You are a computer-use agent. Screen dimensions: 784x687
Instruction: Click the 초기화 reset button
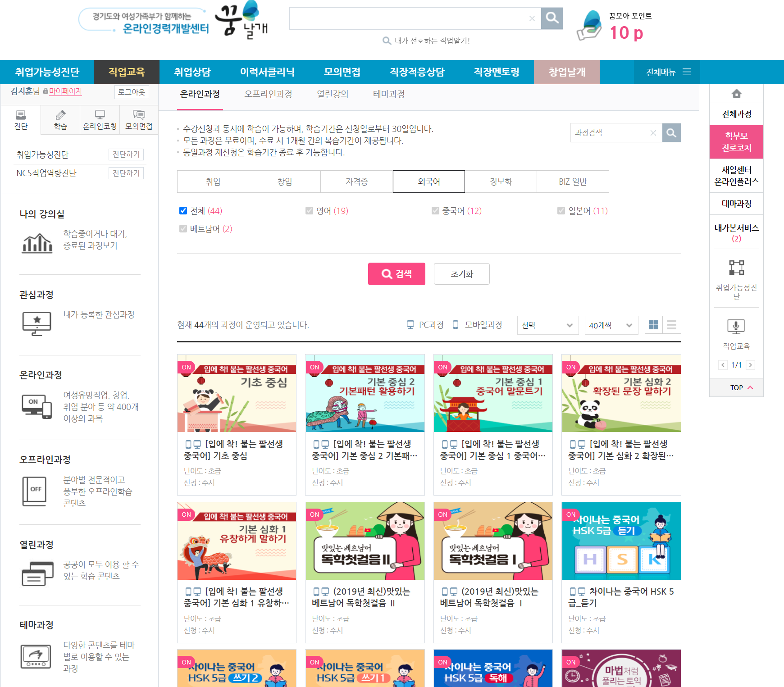462,274
